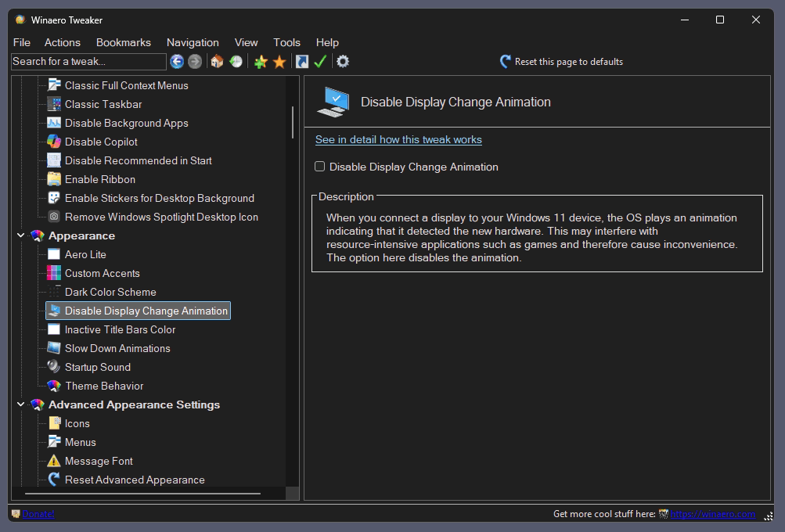This screenshot has width=785, height=532.
Task: Collapse Advanced Appearance Settings section
Action: (x=21, y=404)
